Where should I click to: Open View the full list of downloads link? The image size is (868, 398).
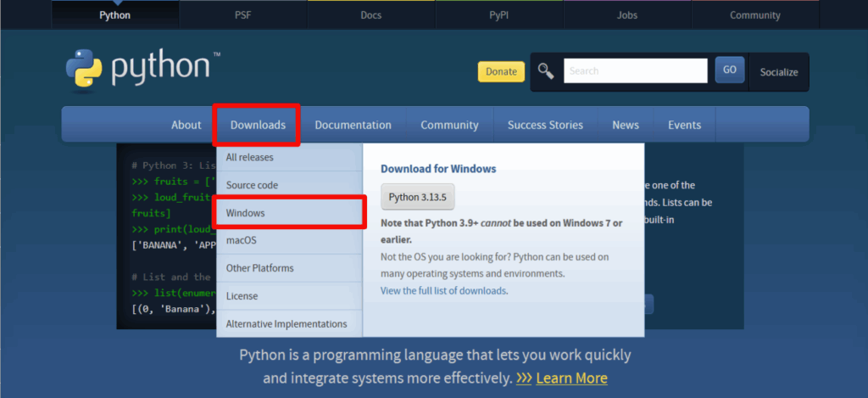pyautogui.click(x=443, y=290)
